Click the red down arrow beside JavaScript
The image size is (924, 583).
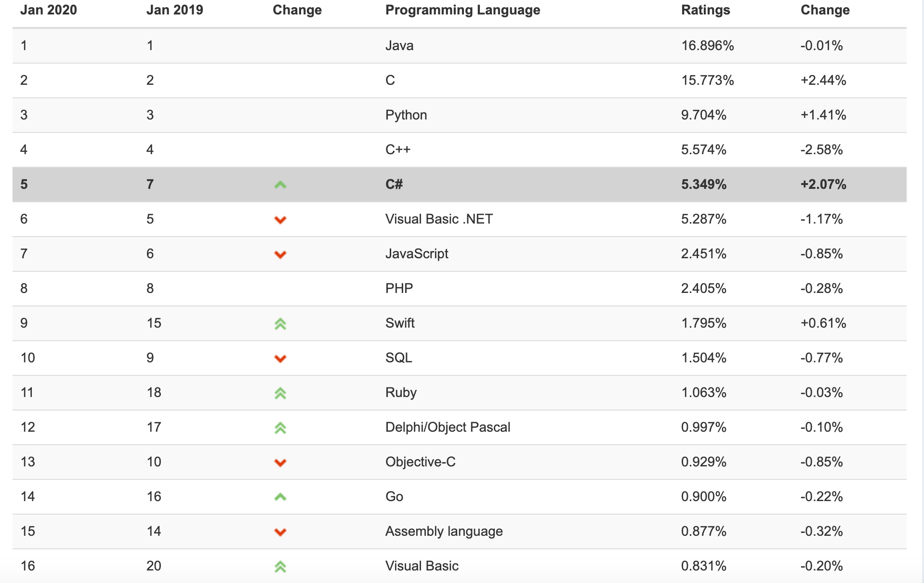click(x=280, y=254)
